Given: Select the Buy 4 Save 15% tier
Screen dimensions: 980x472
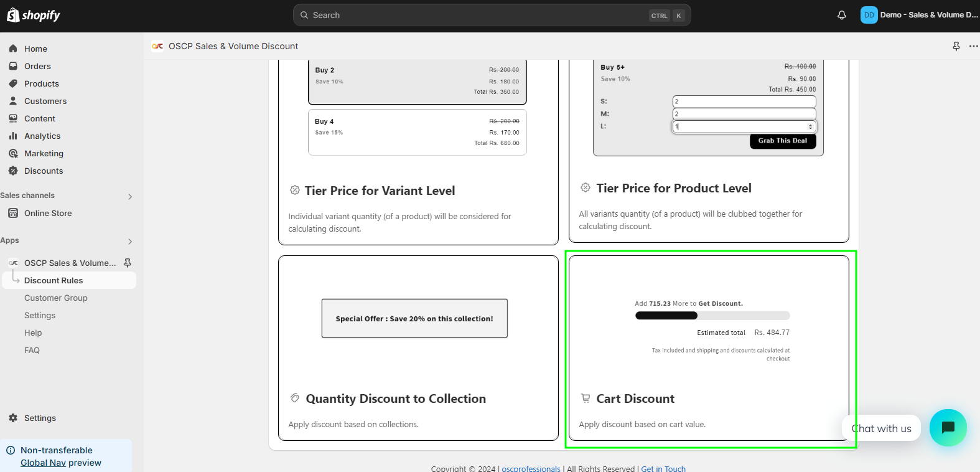Looking at the screenshot, I should (417, 132).
